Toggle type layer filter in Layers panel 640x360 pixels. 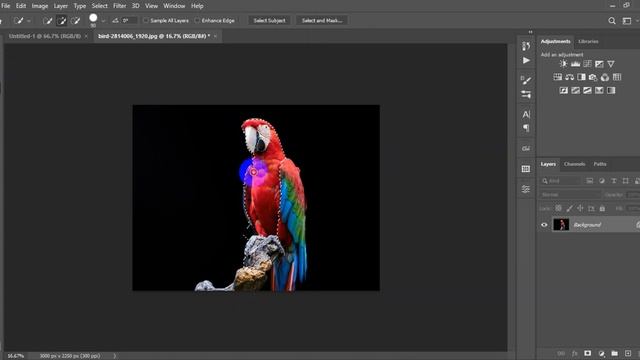tap(613, 181)
